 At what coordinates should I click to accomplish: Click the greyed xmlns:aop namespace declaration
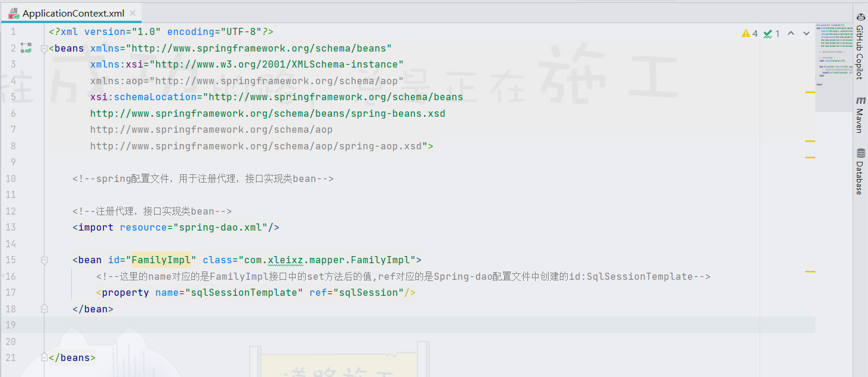[x=247, y=81]
